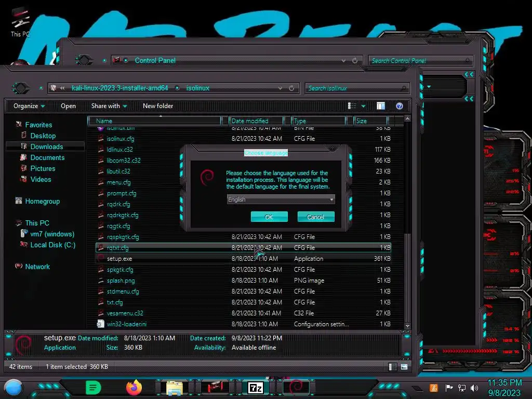Select the splash.png file
Screen dimensions: 532x399
tap(121, 281)
